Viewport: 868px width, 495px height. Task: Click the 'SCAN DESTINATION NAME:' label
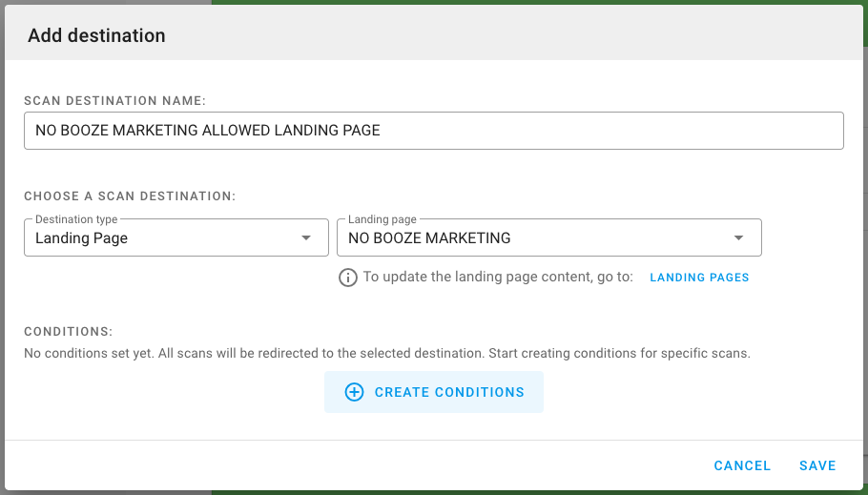pyautogui.click(x=114, y=101)
